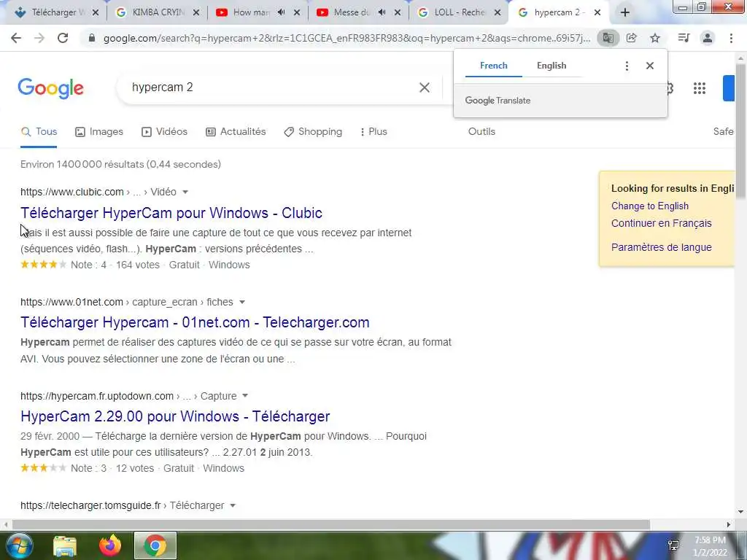Image resolution: width=747 pixels, height=560 pixels.
Task: Launch Firefox from the taskbar
Action: click(x=110, y=545)
